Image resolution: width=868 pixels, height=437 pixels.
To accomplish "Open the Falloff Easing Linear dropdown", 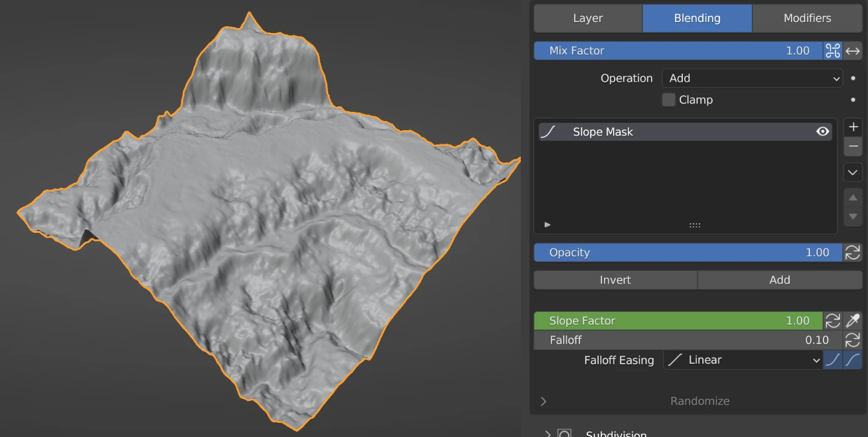I will (743, 360).
